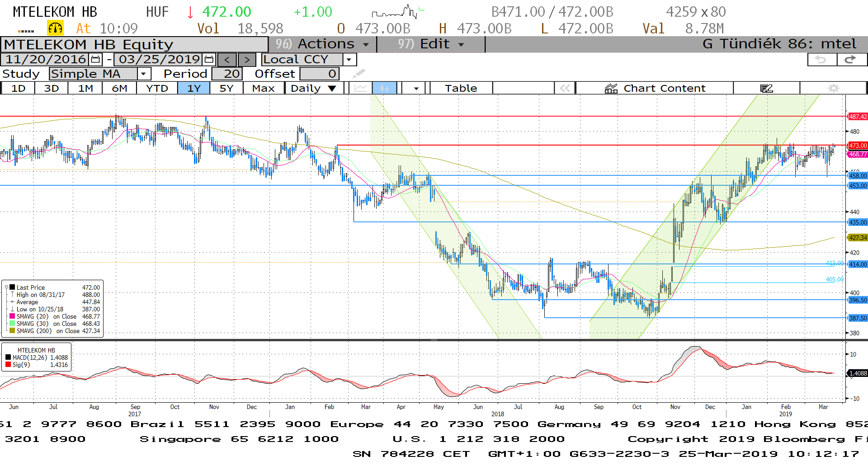Image resolution: width=868 pixels, height=470 pixels.
Task: Click the MTELEKOM HB Equity security field
Action: tap(134, 45)
